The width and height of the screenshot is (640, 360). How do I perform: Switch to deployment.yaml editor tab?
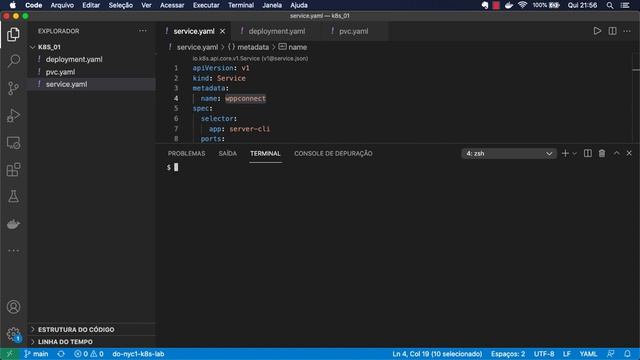(277, 31)
